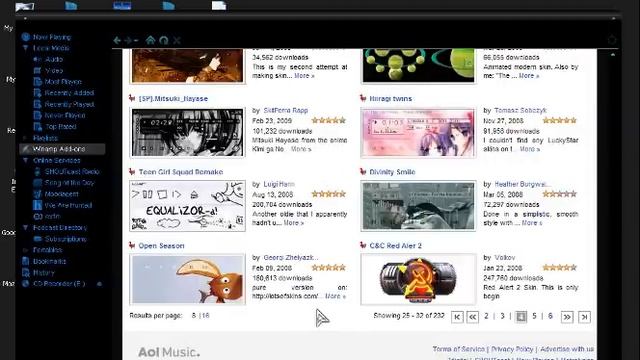
Task: Collapse the Local Media tree
Action: point(25,48)
